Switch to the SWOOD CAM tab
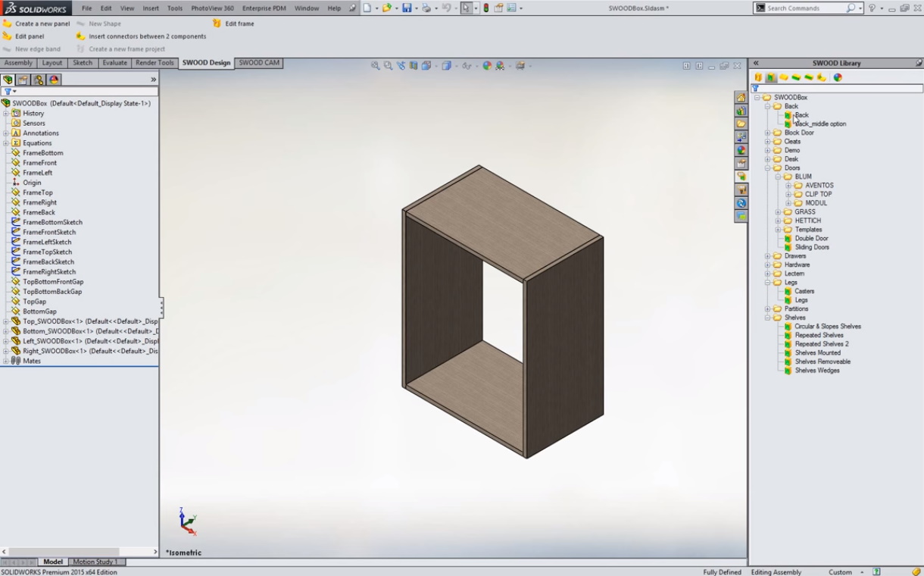The width and height of the screenshot is (924, 576). click(x=259, y=63)
